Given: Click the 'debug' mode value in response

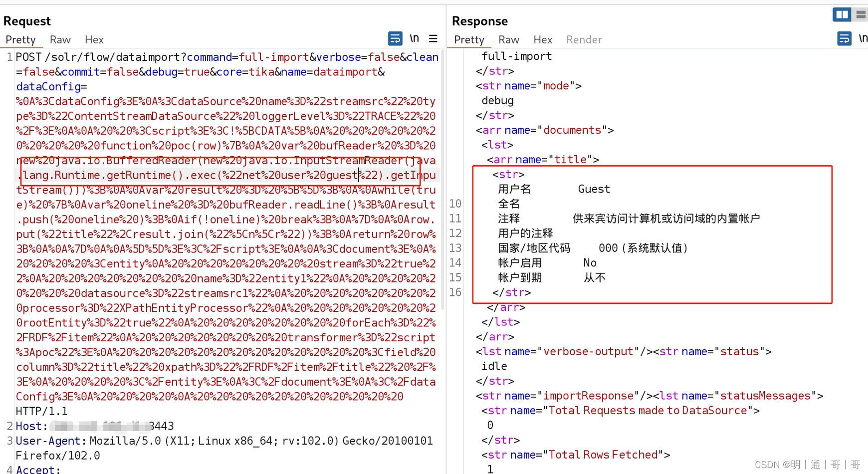Looking at the screenshot, I should (x=497, y=100).
